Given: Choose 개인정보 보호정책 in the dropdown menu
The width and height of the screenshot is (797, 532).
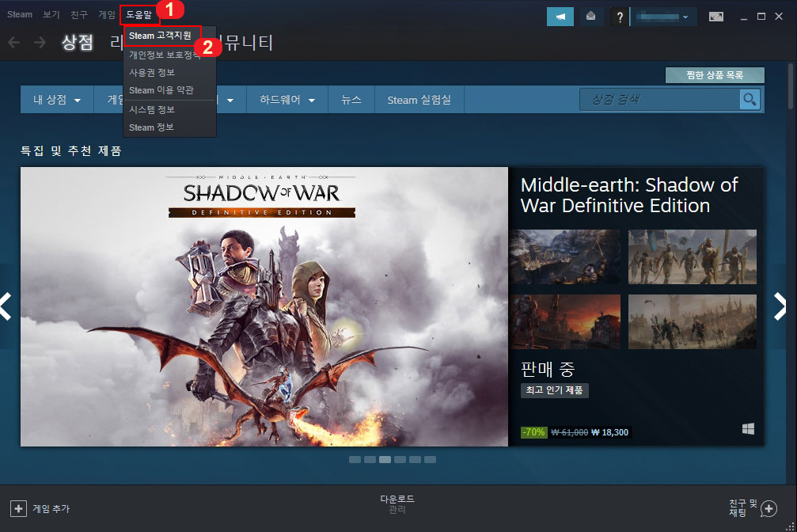Looking at the screenshot, I should click(x=165, y=55).
